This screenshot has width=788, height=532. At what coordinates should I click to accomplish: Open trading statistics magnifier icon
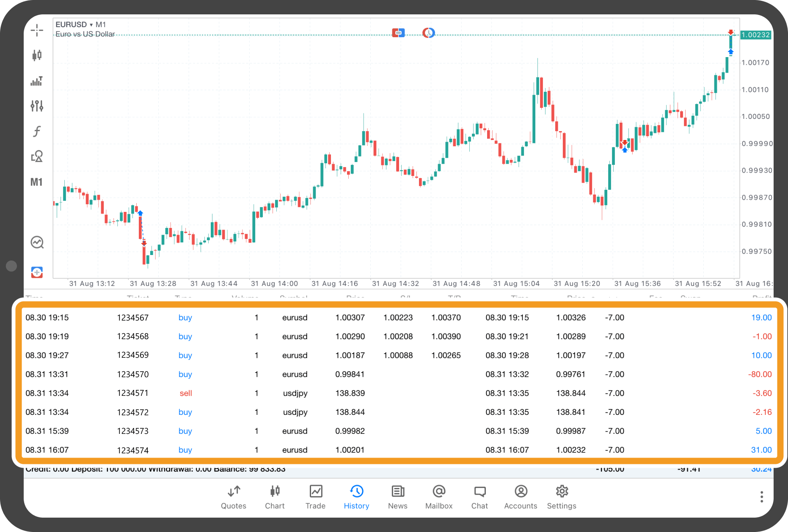37,242
